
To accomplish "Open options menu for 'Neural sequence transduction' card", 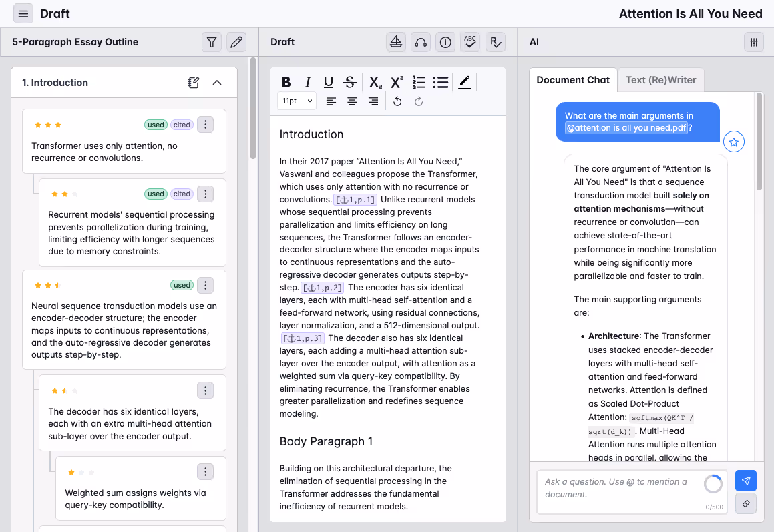I will (x=205, y=285).
